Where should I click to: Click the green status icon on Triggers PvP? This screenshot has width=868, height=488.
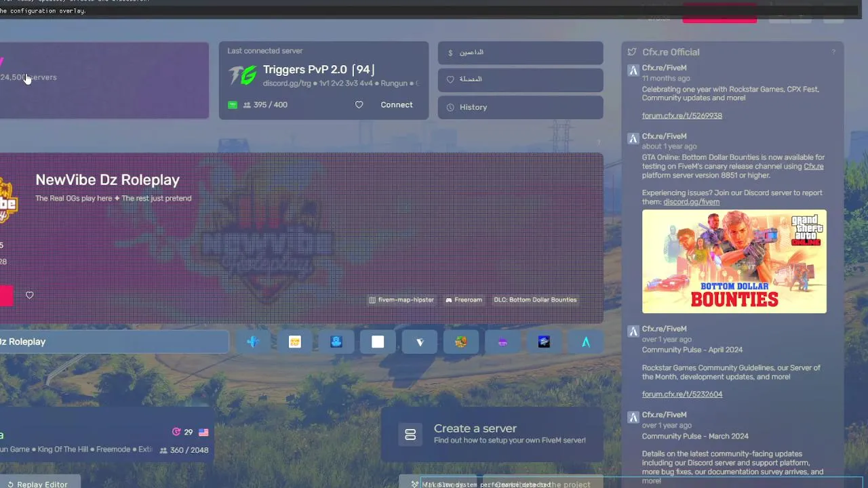click(x=233, y=105)
